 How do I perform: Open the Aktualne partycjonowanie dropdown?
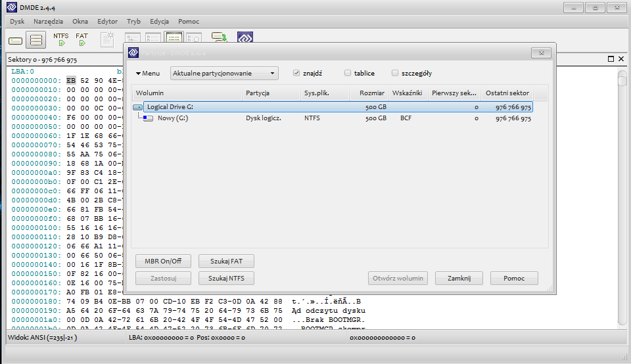tap(224, 73)
